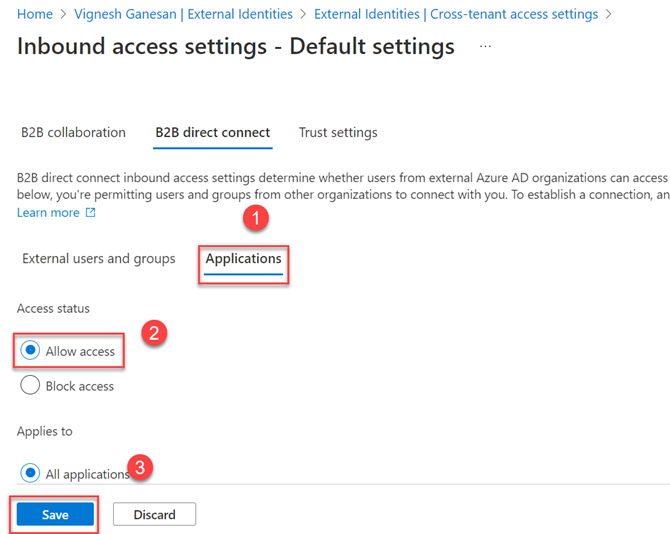Select the B2B direct connect tab
The image size is (670, 534).
[212, 132]
